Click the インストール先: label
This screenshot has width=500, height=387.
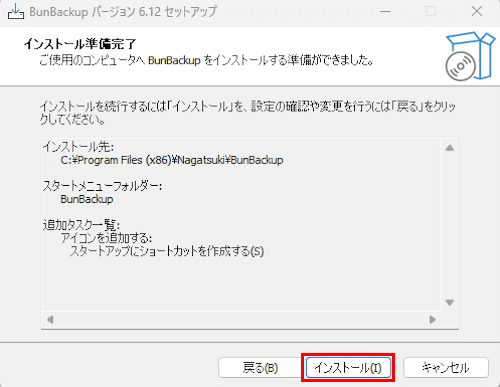78,147
